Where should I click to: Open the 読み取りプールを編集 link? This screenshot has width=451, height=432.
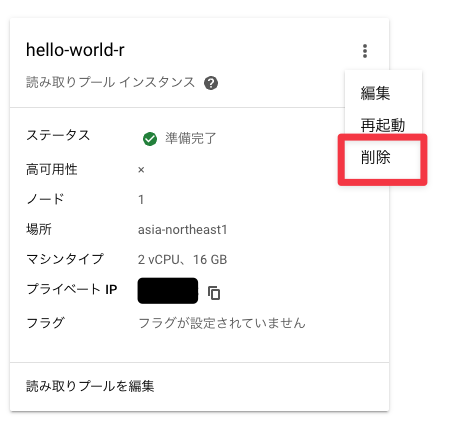pos(90,386)
